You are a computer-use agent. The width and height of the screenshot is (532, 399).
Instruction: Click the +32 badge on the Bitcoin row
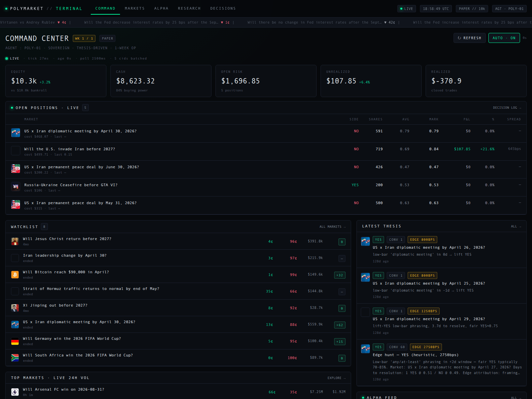pyautogui.click(x=339, y=275)
